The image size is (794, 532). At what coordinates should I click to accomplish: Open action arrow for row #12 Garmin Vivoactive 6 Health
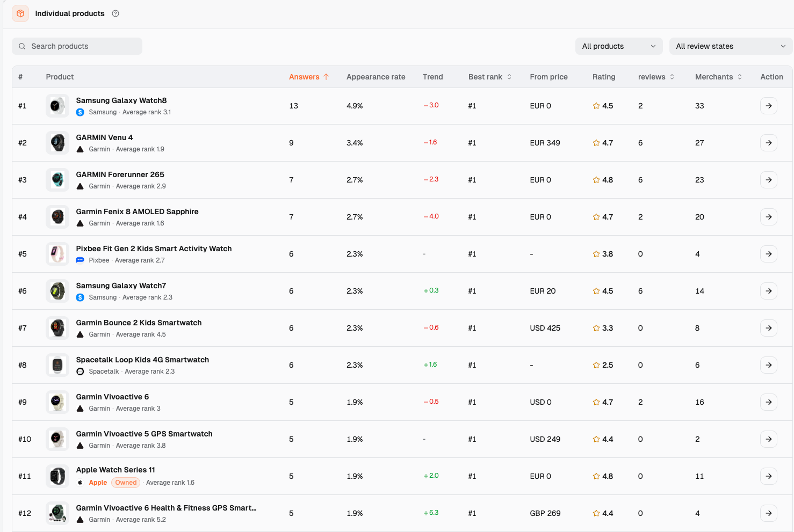(769, 513)
